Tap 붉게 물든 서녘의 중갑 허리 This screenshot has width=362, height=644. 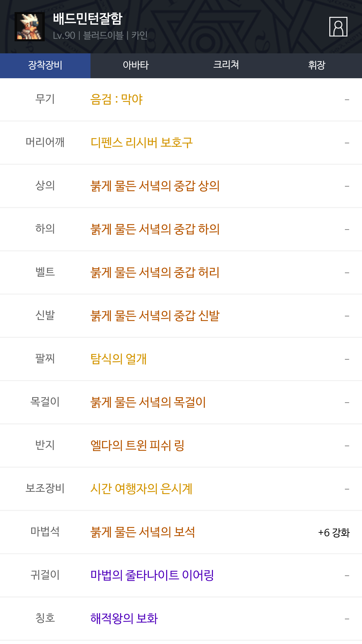(155, 272)
